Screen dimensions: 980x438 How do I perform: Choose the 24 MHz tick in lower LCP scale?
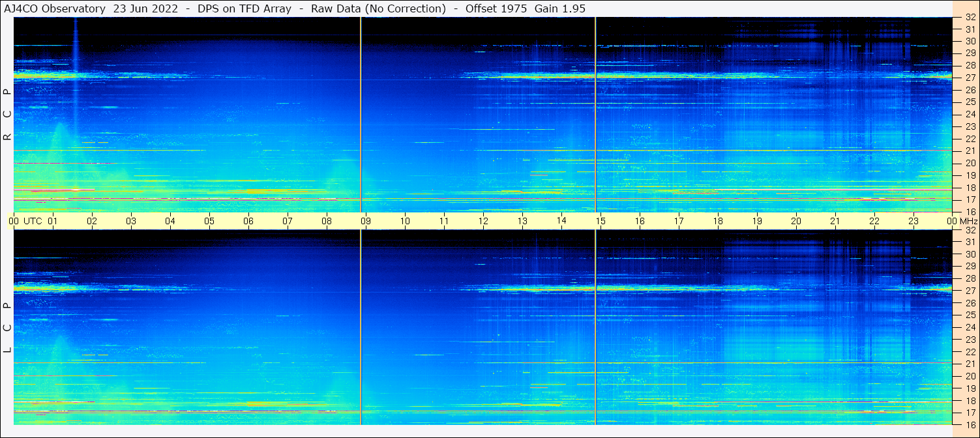point(970,327)
